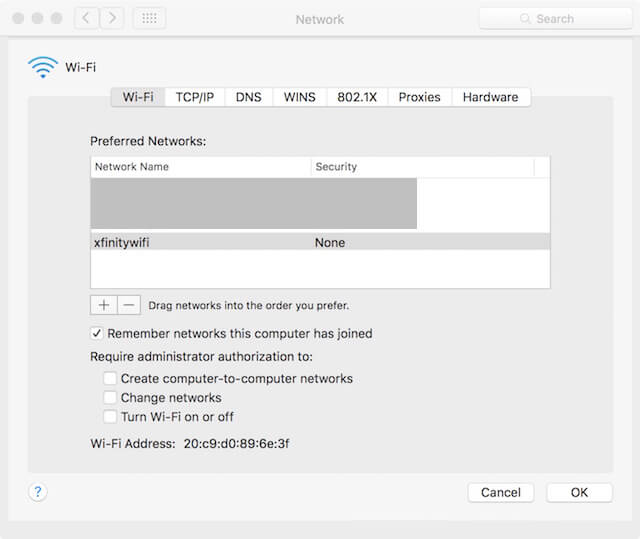
Task: Enable Turn Wi-Fi on or off checkbox
Action: [110, 417]
